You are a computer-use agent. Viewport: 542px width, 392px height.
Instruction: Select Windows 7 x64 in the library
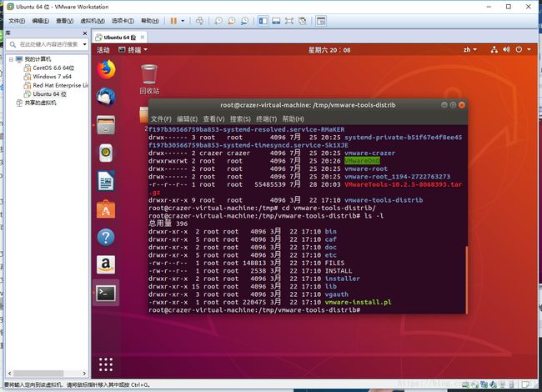tap(52, 77)
